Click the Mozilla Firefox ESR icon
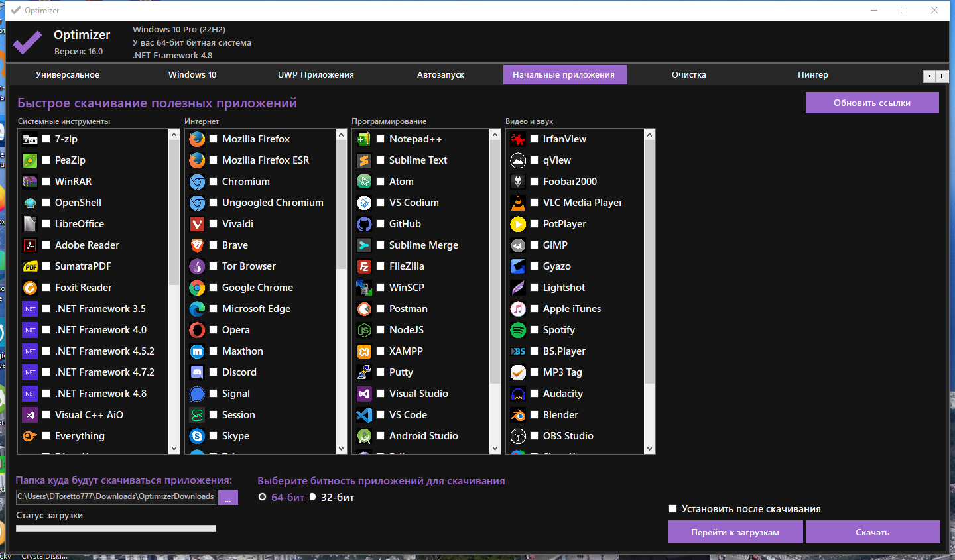Image resolution: width=955 pixels, height=560 pixels. pos(197,160)
